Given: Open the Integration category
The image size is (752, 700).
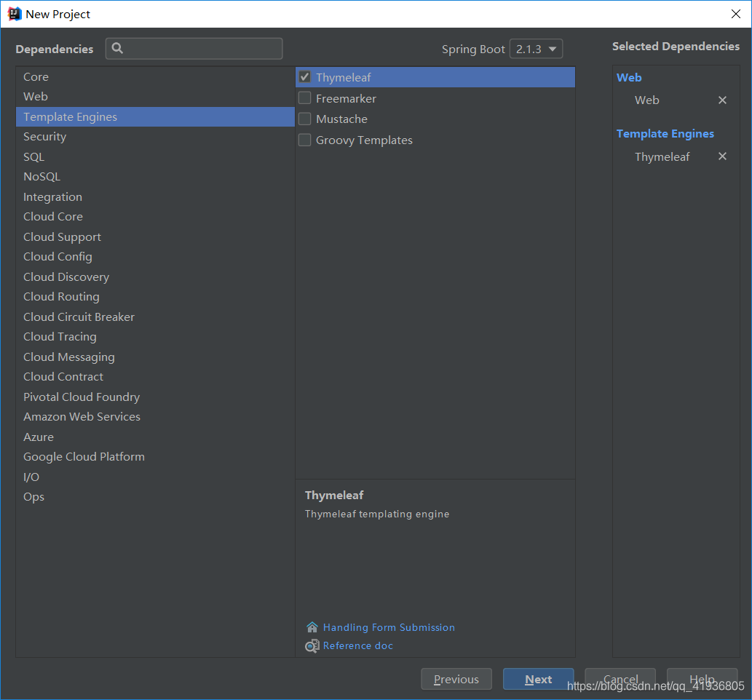Looking at the screenshot, I should [x=155, y=196].
